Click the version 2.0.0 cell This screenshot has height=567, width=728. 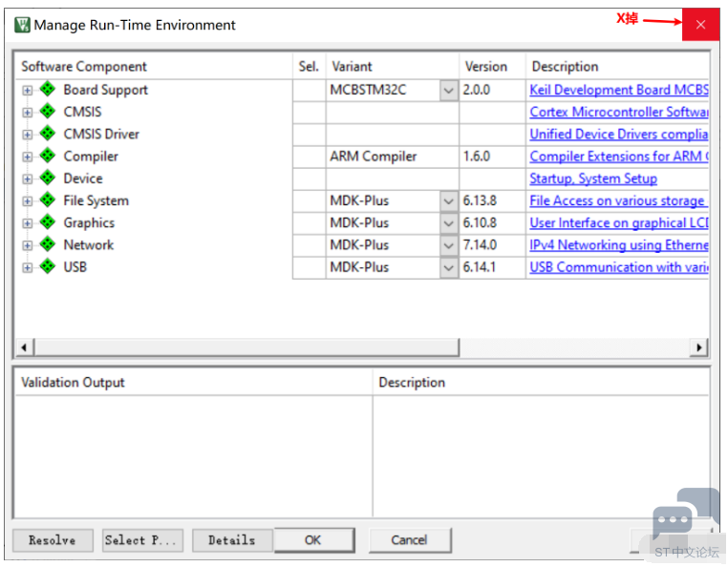[x=492, y=90]
